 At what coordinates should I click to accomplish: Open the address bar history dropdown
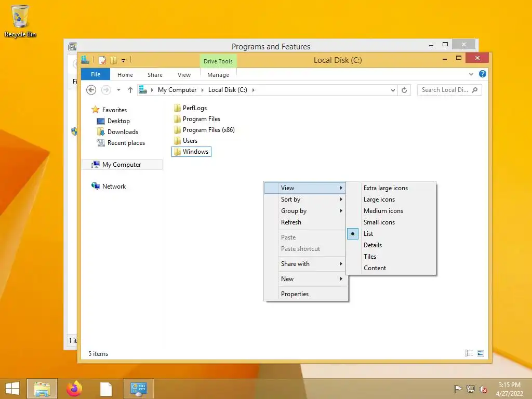point(393,90)
